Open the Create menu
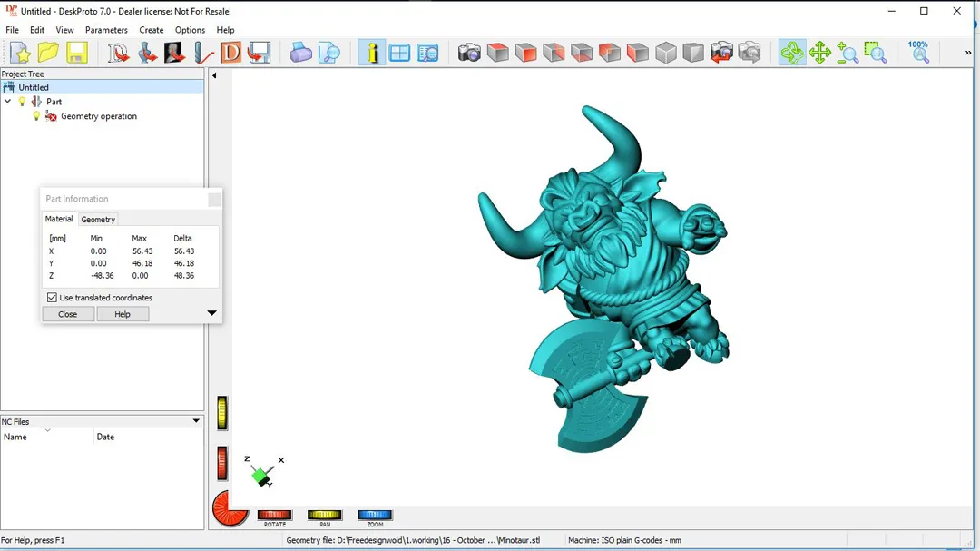This screenshot has height=551, width=980. (152, 30)
